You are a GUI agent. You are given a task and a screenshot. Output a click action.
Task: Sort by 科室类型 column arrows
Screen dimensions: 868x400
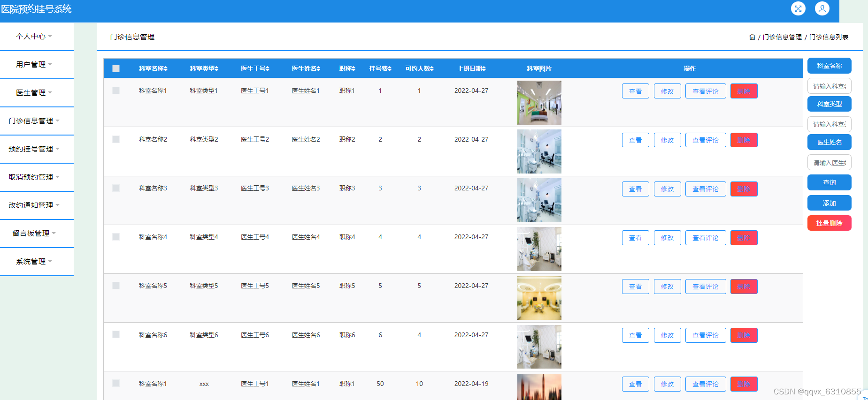point(216,68)
